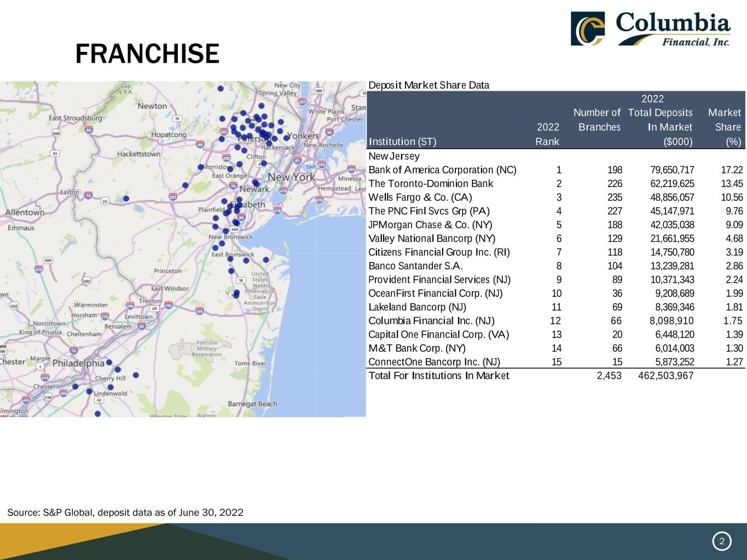Click the Route 209 shield near East Stroudsburg
Viewport: 747px width, 560px height.
[x=55, y=133]
